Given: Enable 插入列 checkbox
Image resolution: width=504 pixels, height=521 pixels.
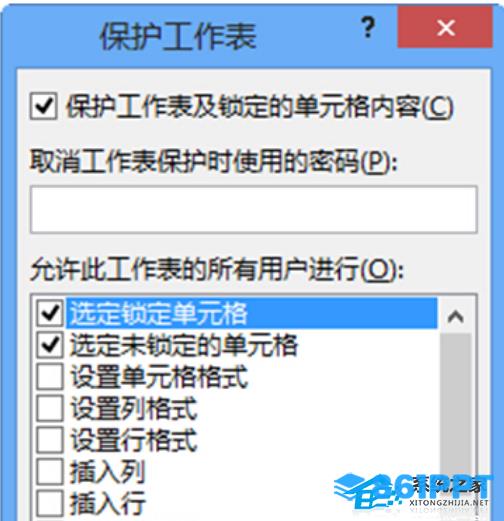Looking at the screenshot, I should click(50, 472).
